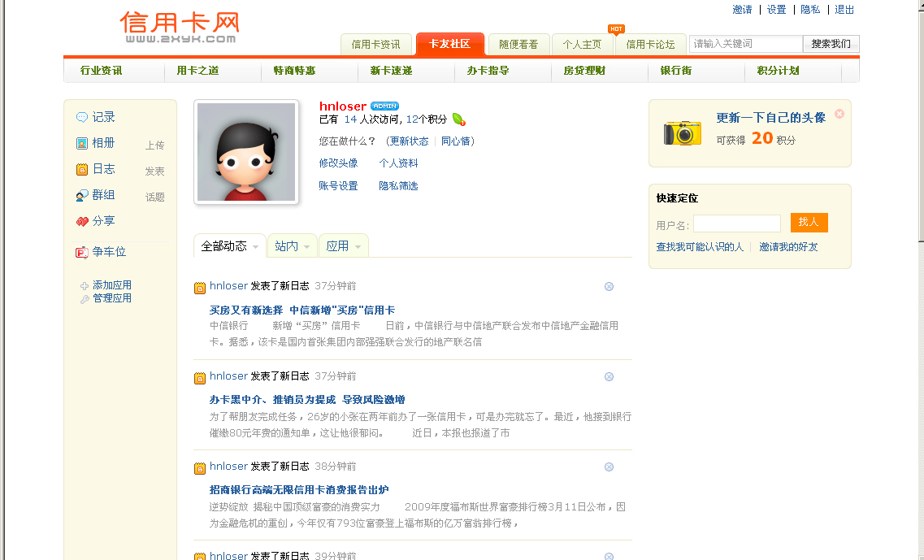Viewport: 924px width, 560px height.
Task: Click journal icon beside 买房又有新选择 post
Action: [200, 288]
